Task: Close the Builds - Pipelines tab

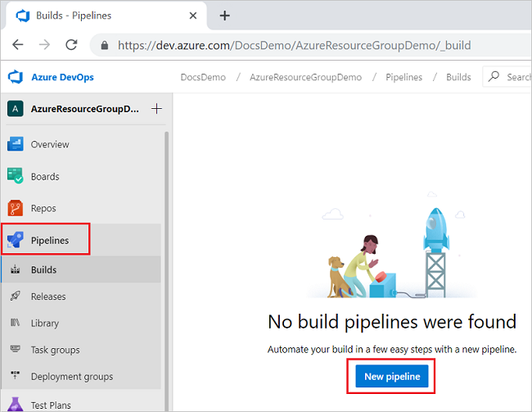Action: tap(193, 16)
